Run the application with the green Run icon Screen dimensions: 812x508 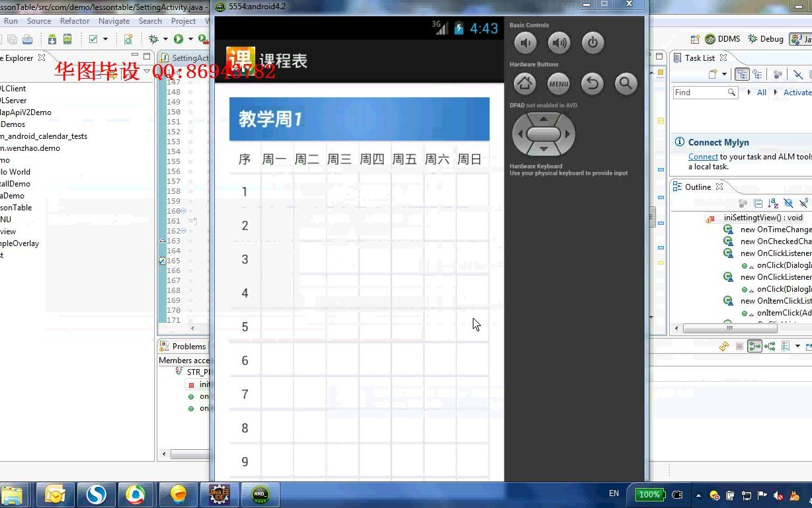click(x=178, y=40)
